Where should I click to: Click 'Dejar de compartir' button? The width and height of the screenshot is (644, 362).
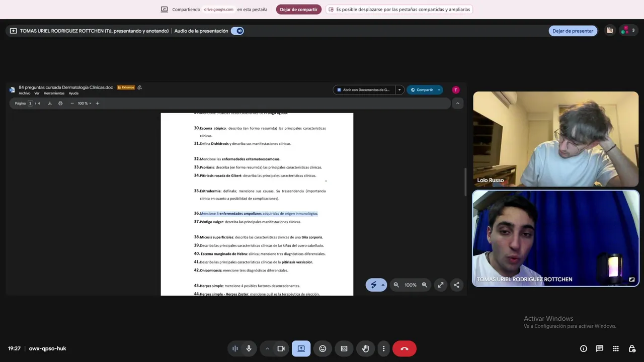point(298,10)
